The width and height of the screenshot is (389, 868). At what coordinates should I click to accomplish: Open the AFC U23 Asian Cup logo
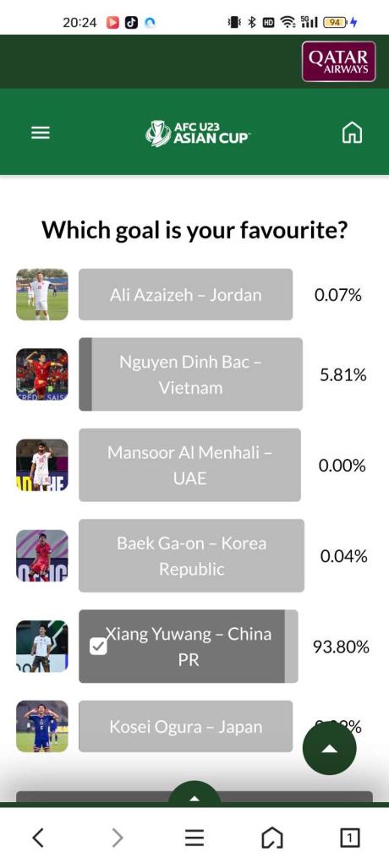click(x=197, y=134)
